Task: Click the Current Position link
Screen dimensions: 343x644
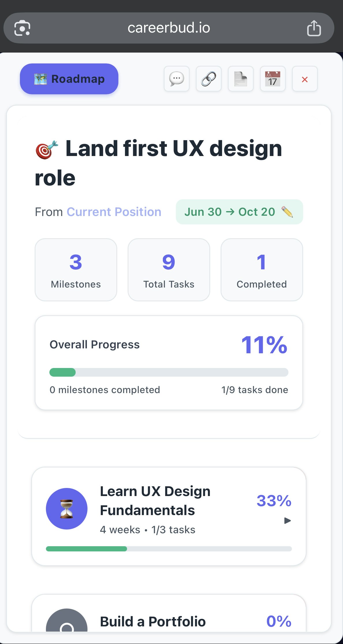Action: point(114,212)
